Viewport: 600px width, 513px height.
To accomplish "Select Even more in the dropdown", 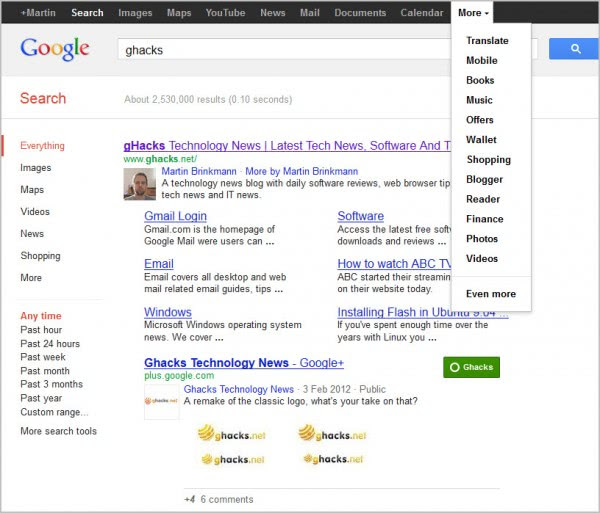I will 491,294.
